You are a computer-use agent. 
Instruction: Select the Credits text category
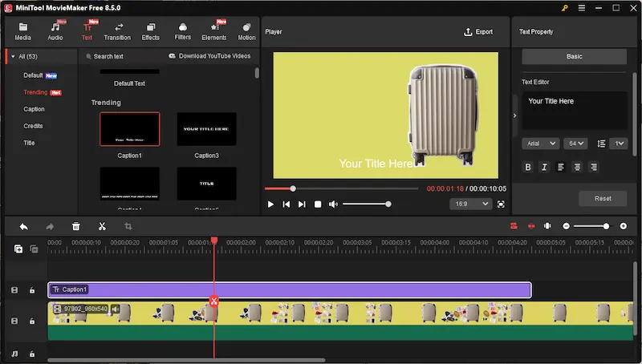click(33, 126)
